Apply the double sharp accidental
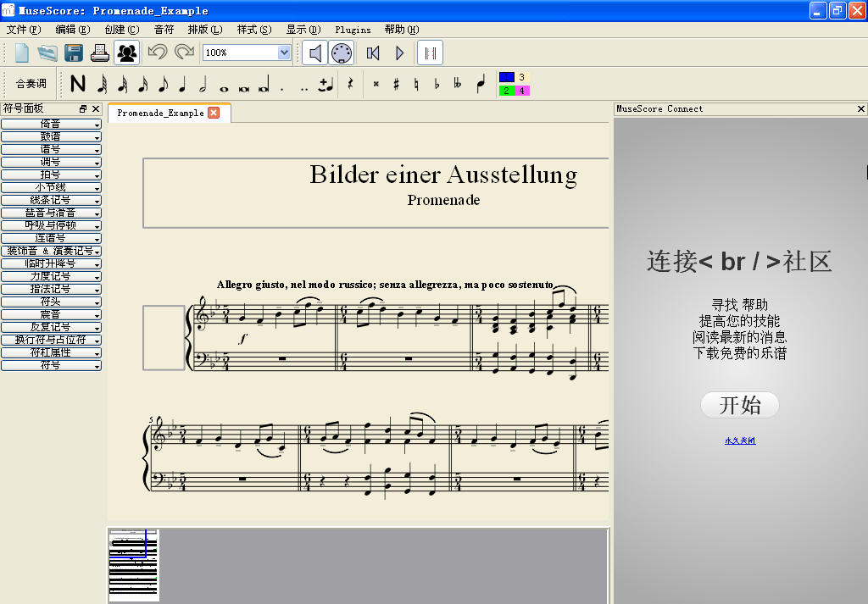 376,84
